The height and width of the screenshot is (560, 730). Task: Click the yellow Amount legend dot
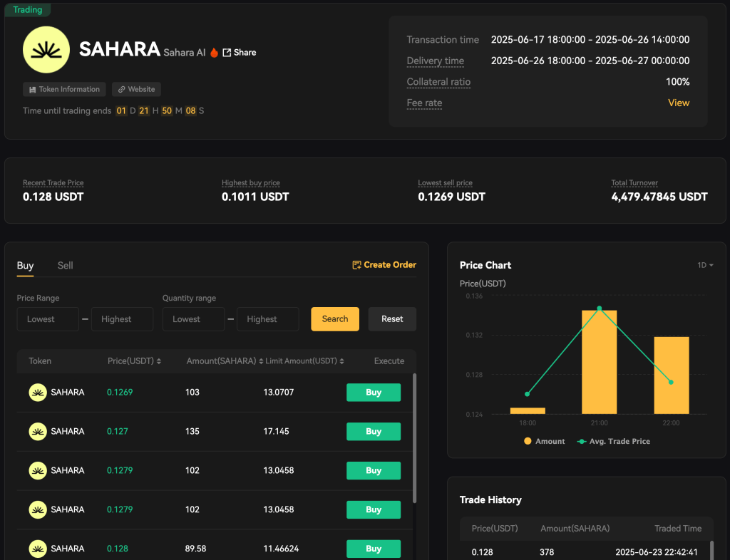[x=528, y=441]
